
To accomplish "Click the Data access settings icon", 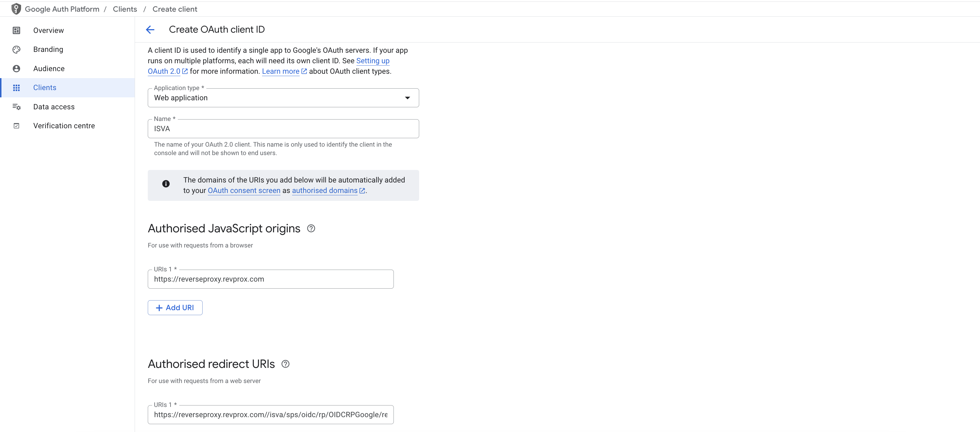I will tap(16, 107).
